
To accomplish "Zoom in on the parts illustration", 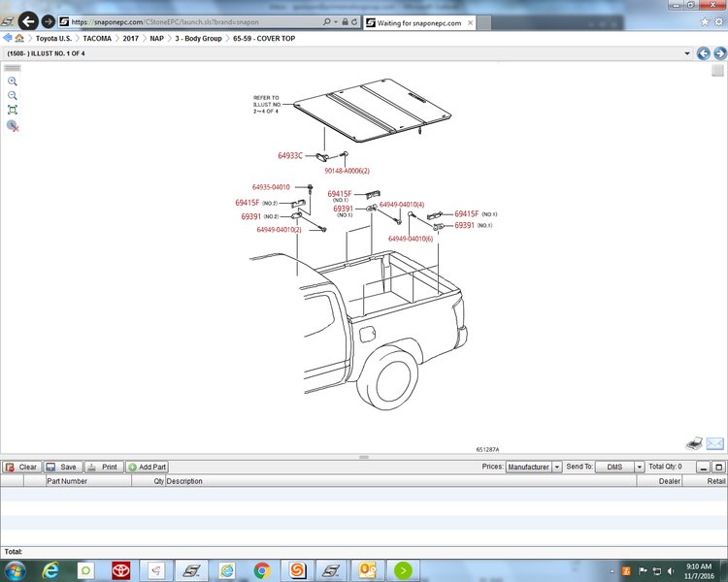I will (x=13, y=81).
